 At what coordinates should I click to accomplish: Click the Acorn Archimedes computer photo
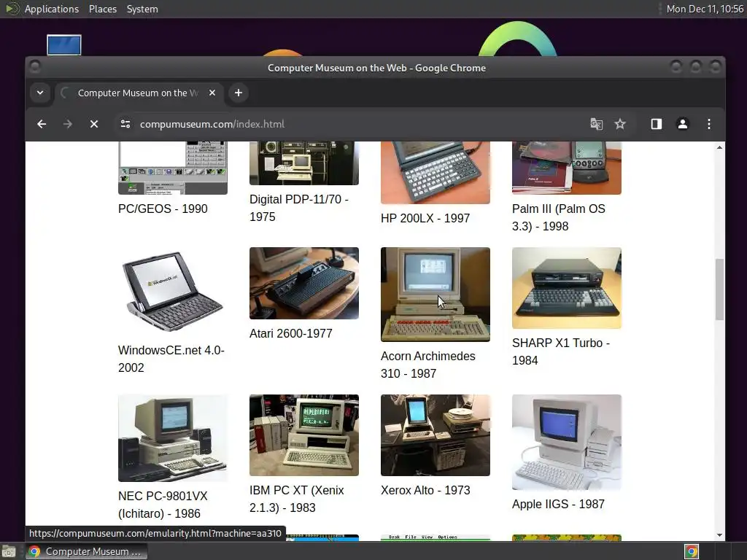tap(435, 295)
